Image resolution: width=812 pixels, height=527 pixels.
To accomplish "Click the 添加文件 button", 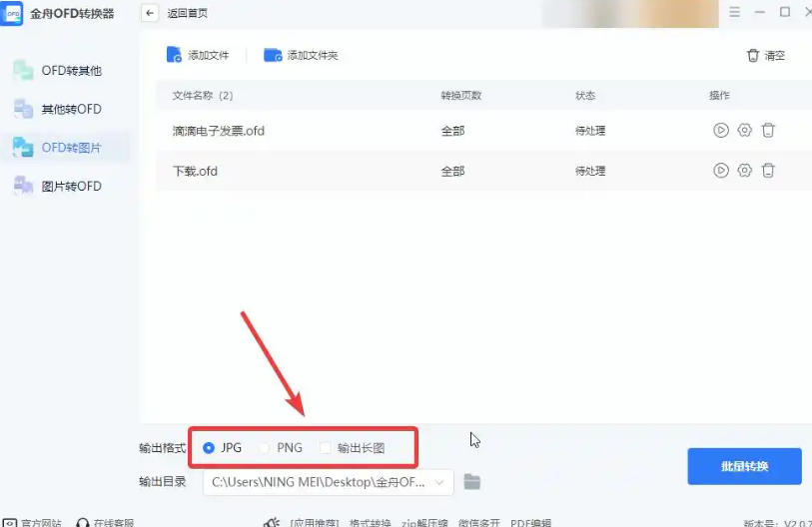I will (x=198, y=55).
